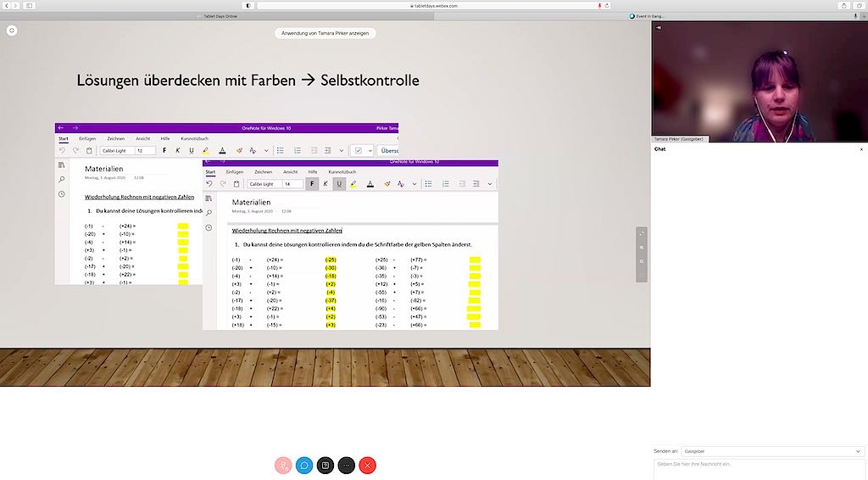Click 'Anwendung von Tamara Pirker anzeigen' button

325,33
